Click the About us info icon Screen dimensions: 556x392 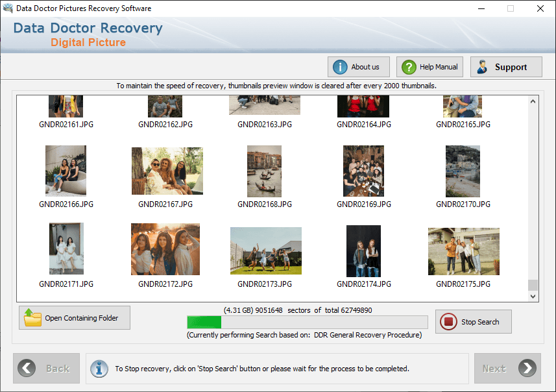click(x=340, y=67)
